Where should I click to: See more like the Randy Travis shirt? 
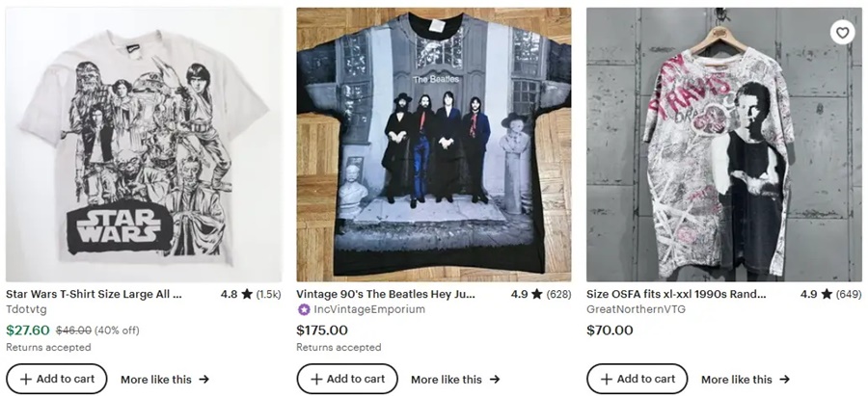(x=746, y=380)
